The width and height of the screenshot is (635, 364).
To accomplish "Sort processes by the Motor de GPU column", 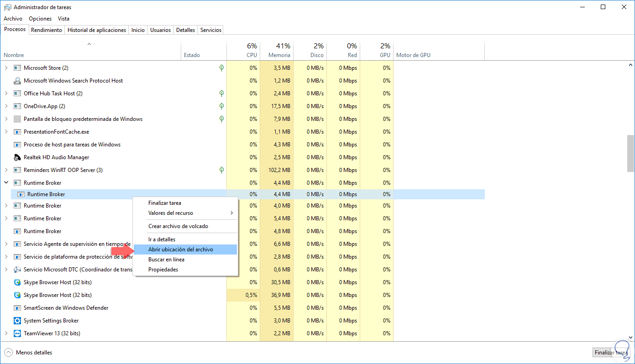I will [439, 51].
